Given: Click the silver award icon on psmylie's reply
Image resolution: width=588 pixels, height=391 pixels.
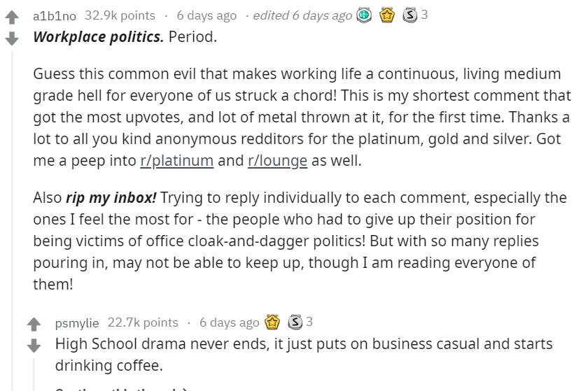Looking at the screenshot, I should [295, 322].
